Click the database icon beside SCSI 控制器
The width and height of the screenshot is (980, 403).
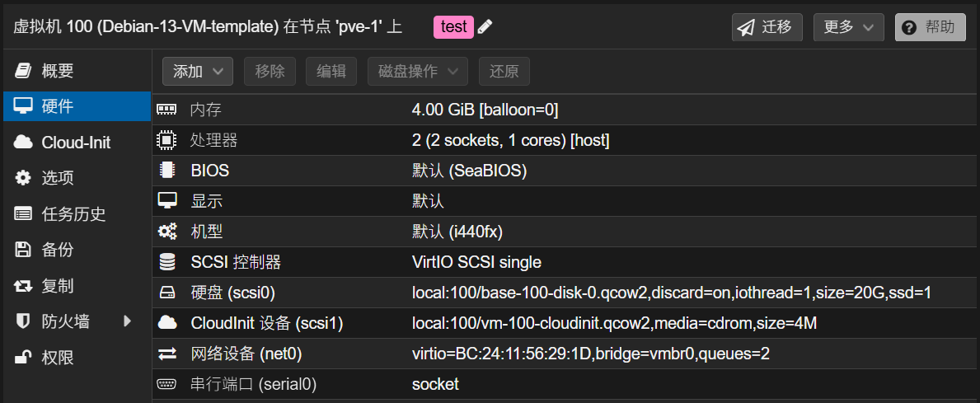click(166, 262)
